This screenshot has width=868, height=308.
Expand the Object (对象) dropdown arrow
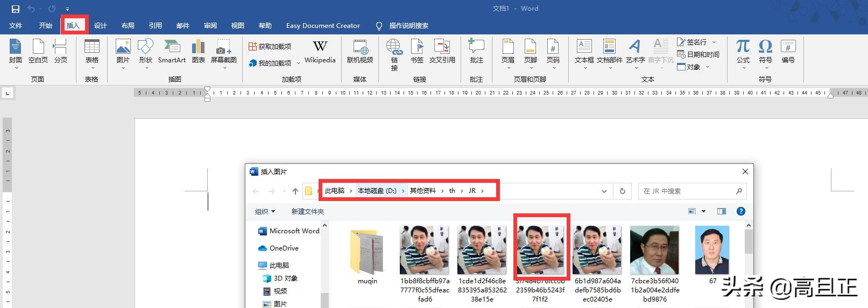[708, 67]
